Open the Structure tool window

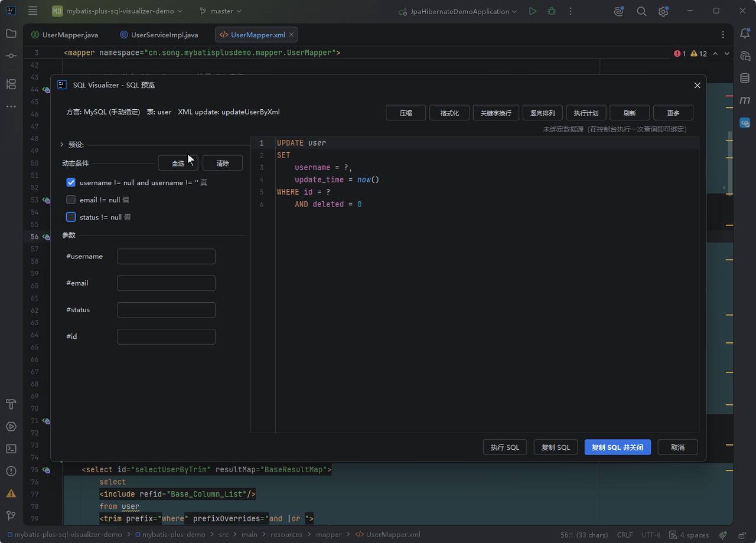click(x=11, y=84)
